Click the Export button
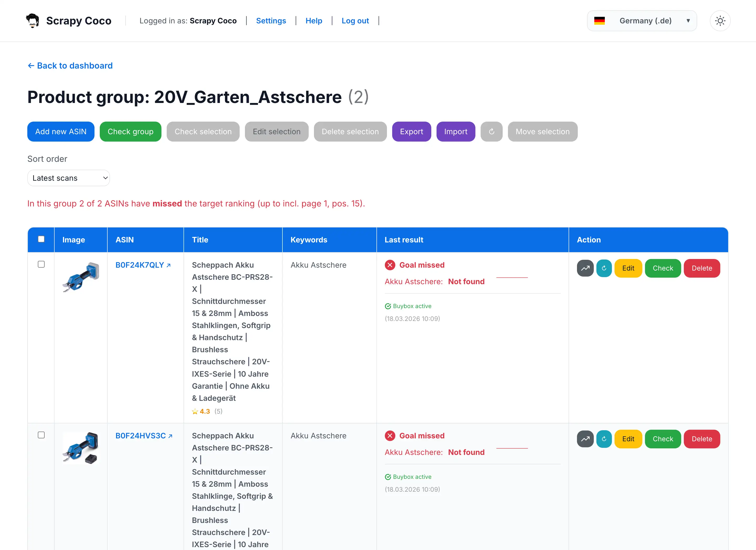This screenshot has width=756, height=550. (x=411, y=131)
